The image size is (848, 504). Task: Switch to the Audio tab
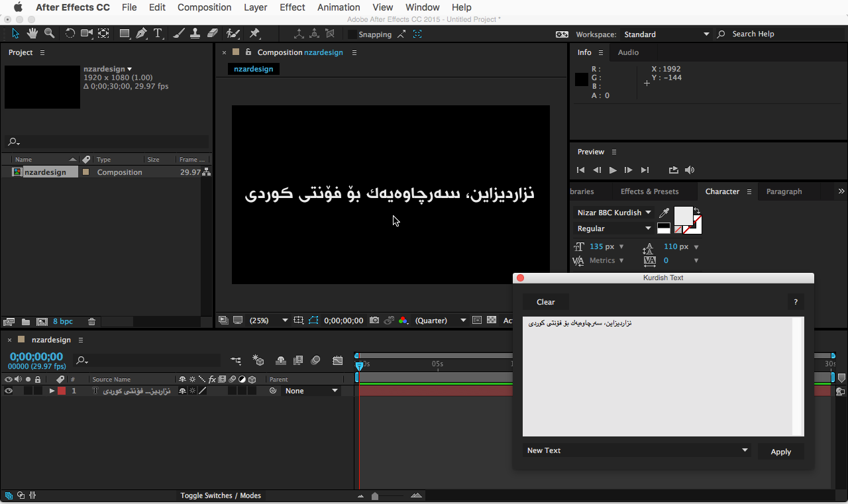[x=628, y=52]
